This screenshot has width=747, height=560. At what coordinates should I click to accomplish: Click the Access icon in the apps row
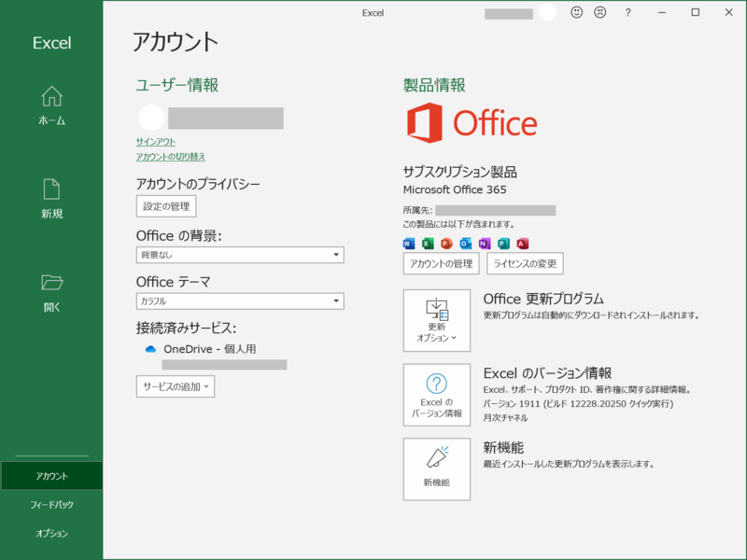tap(523, 244)
